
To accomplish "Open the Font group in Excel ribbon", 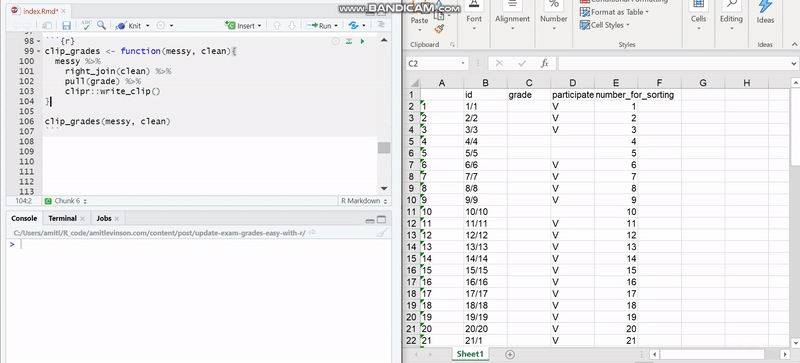I will 474,18.
